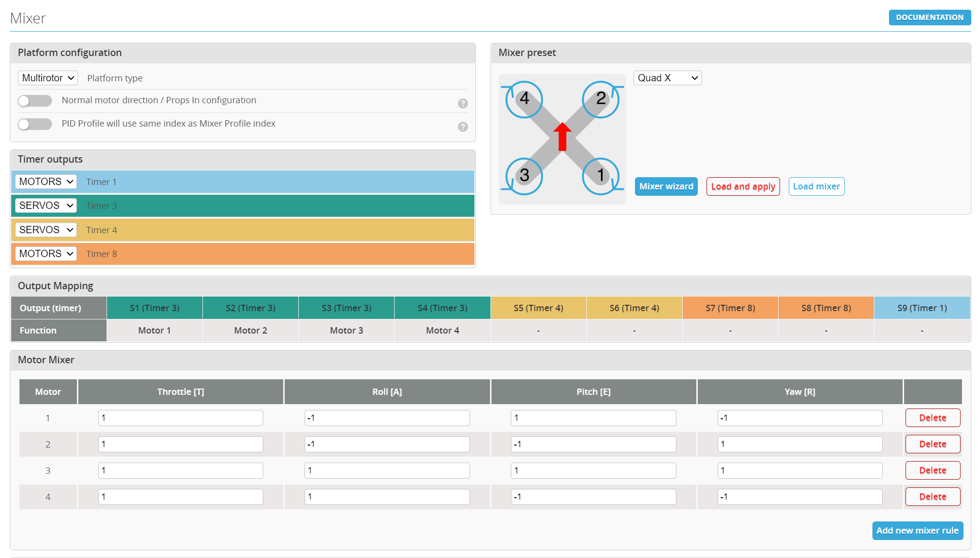Screen dimensions: 980x558
Task: Open the Quad X mixer preset dropdown
Action: 667,77
